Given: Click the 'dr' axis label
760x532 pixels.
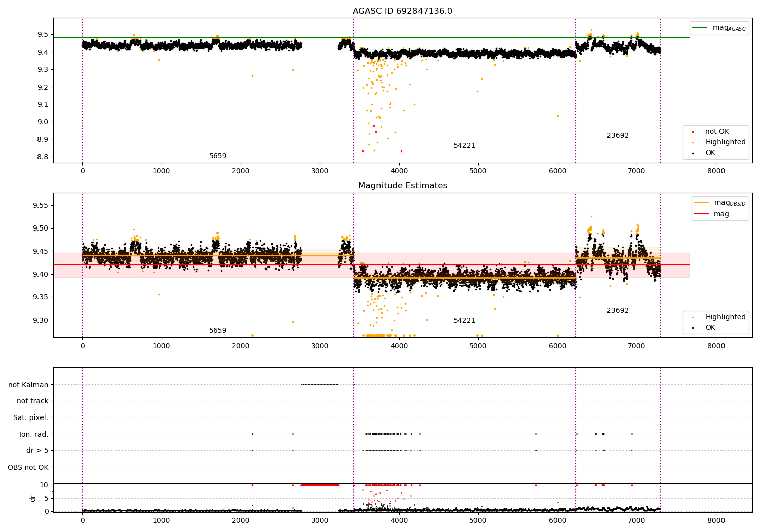Looking at the screenshot, I should (33, 498).
